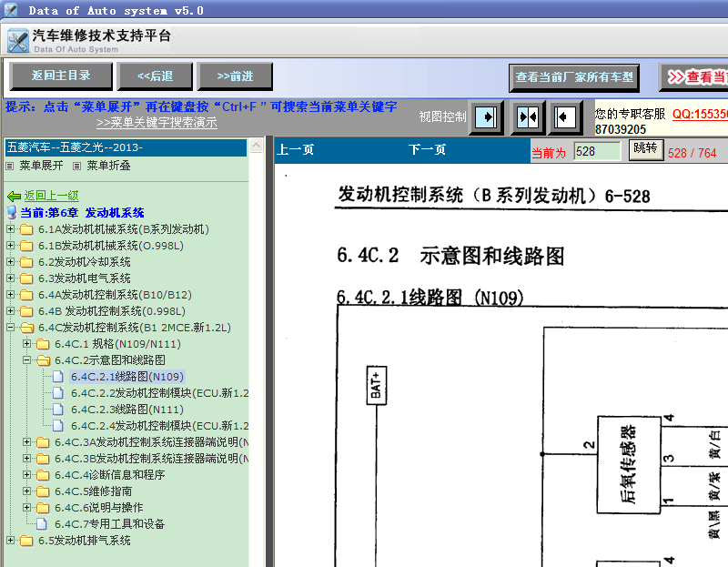Click 返回主目录 button
Viewport: 728px width, 567px height.
(61, 76)
